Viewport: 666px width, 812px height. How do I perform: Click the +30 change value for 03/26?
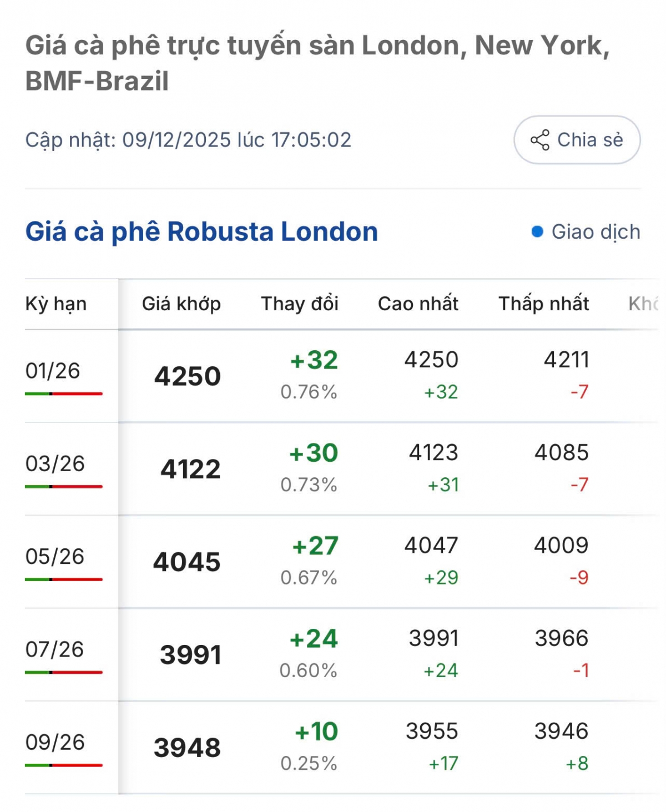[x=314, y=453]
